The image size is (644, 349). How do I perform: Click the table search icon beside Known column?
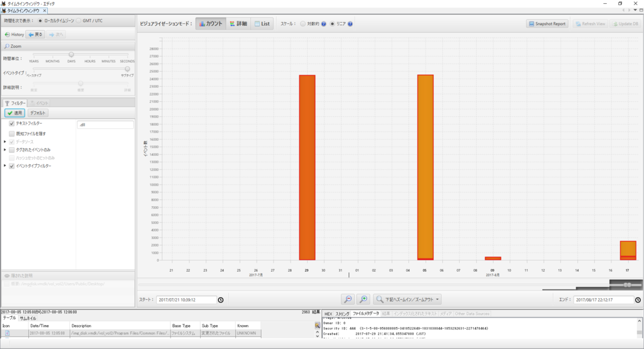(318, 325)
